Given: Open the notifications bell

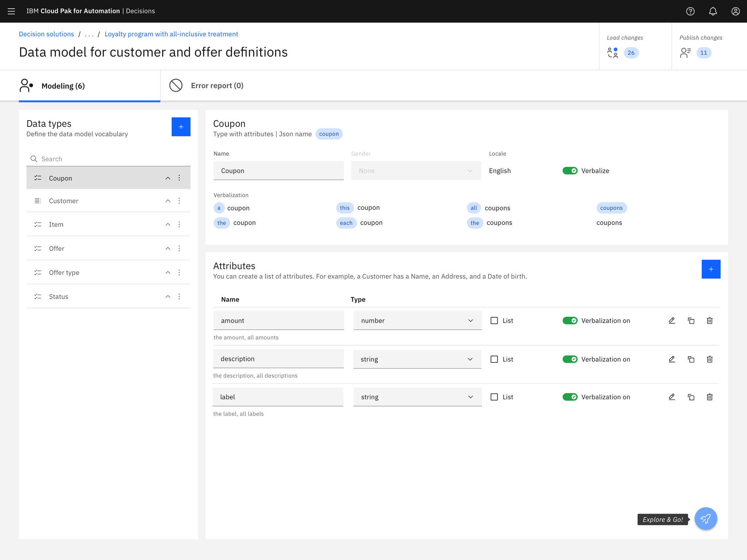Looking at the screenshot, I should coord(713,11).
